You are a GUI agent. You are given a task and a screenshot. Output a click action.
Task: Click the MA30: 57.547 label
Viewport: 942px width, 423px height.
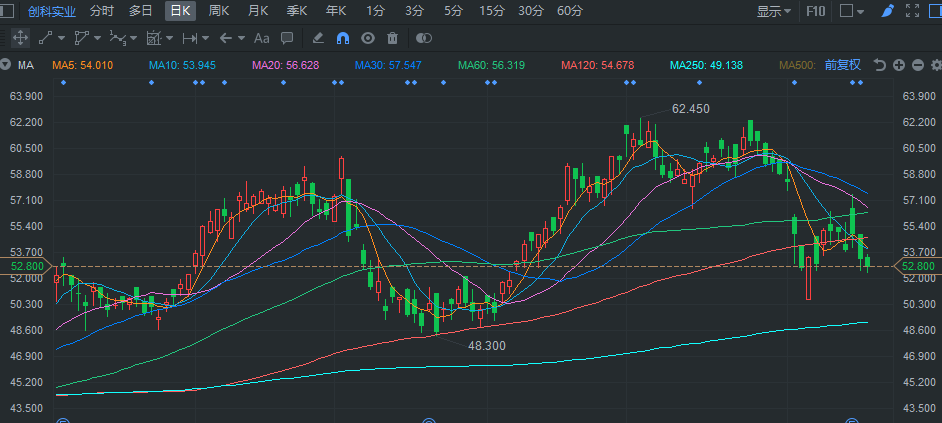(x=388, y=65)
